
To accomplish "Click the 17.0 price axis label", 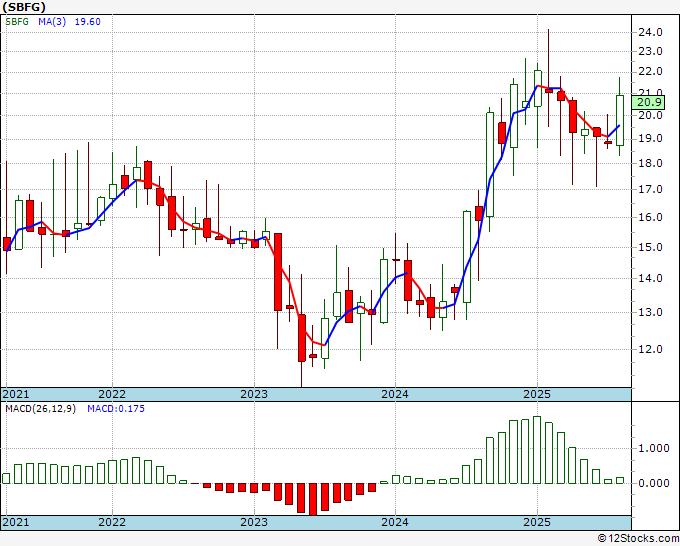I will point(650,190).
